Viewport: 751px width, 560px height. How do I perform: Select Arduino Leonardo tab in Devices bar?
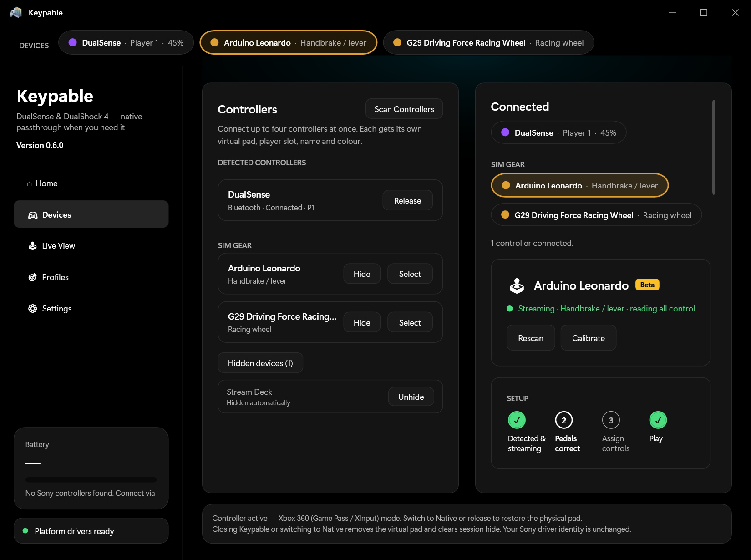(289, 42)
